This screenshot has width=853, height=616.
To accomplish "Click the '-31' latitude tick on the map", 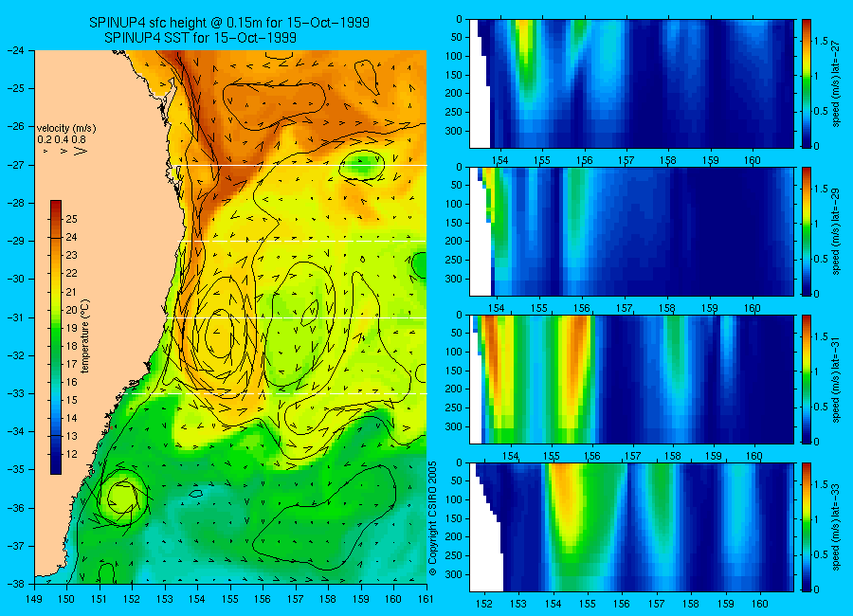I will point(15,317).
